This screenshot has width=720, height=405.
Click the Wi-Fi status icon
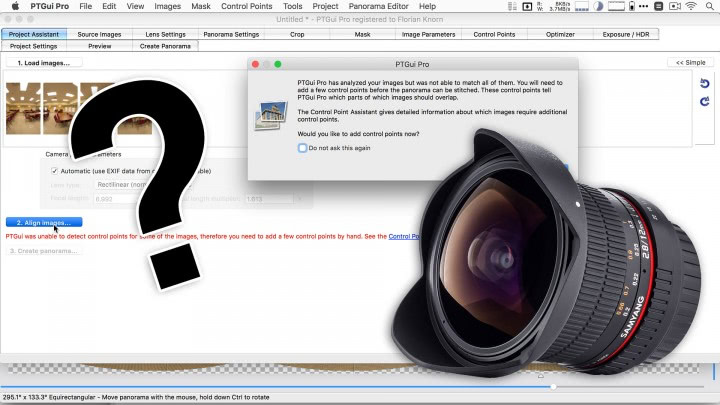pyautogui.click(x=690, y=6)
